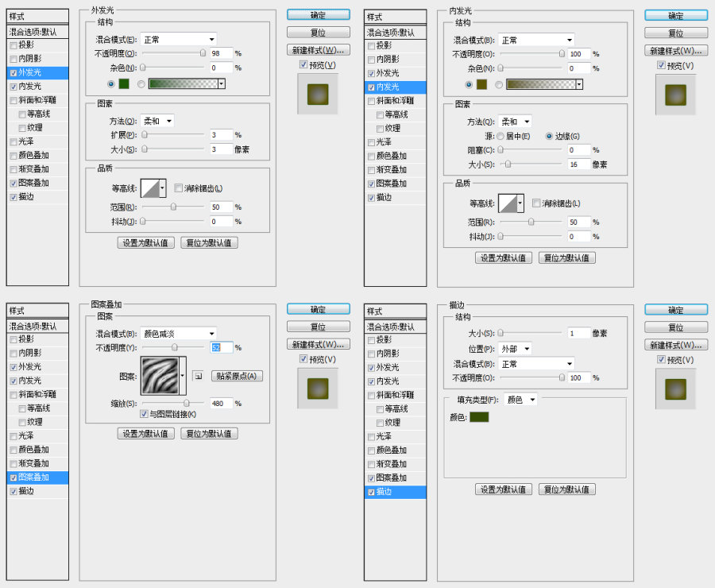Toggle 消除锯齿 checkbox in 外发光 dialog
715x588 pixels.
(x=179, y=188)
